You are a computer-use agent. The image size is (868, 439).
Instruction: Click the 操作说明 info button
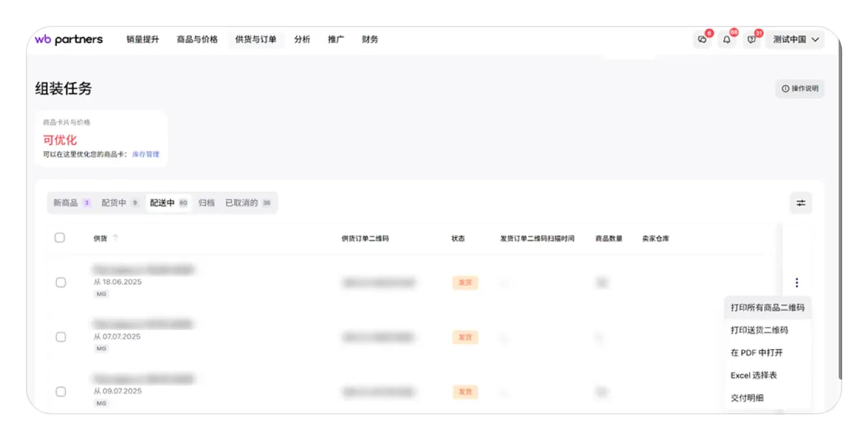click(800, 88)
